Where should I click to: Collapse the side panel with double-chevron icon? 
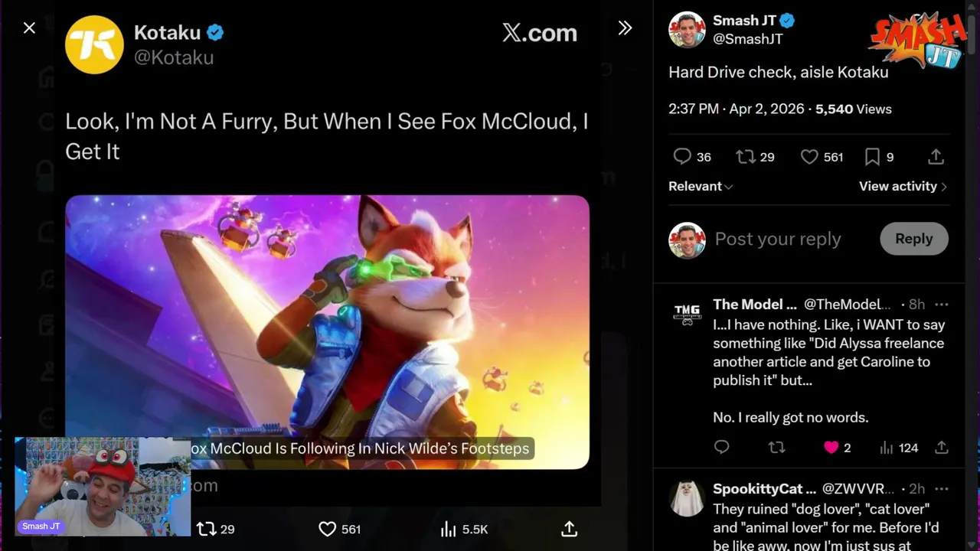pyautogui.click(x=625, y=28)
